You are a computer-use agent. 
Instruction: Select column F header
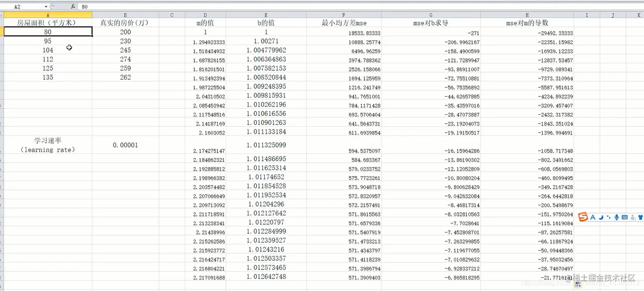[344, 15]
